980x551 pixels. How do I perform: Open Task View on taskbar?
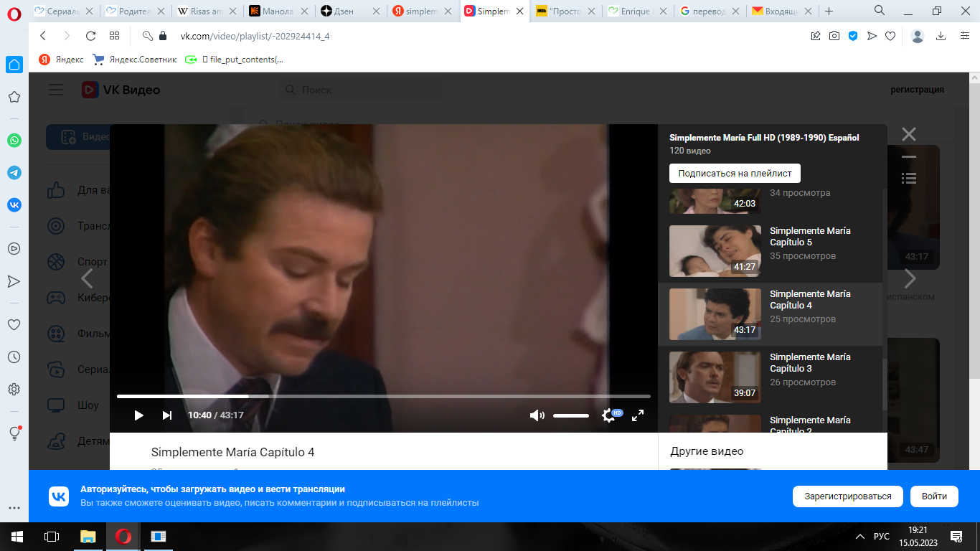pyautogui.click(x=52, y=536)
